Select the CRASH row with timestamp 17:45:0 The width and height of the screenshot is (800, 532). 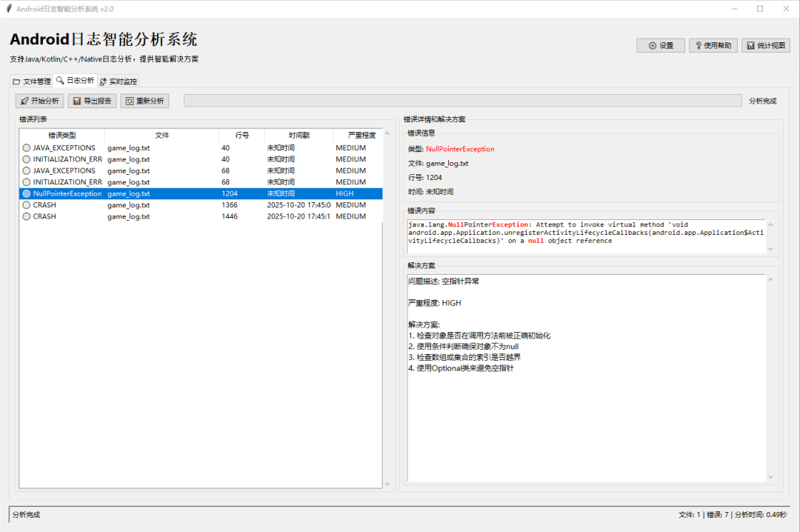coord(201,205)
